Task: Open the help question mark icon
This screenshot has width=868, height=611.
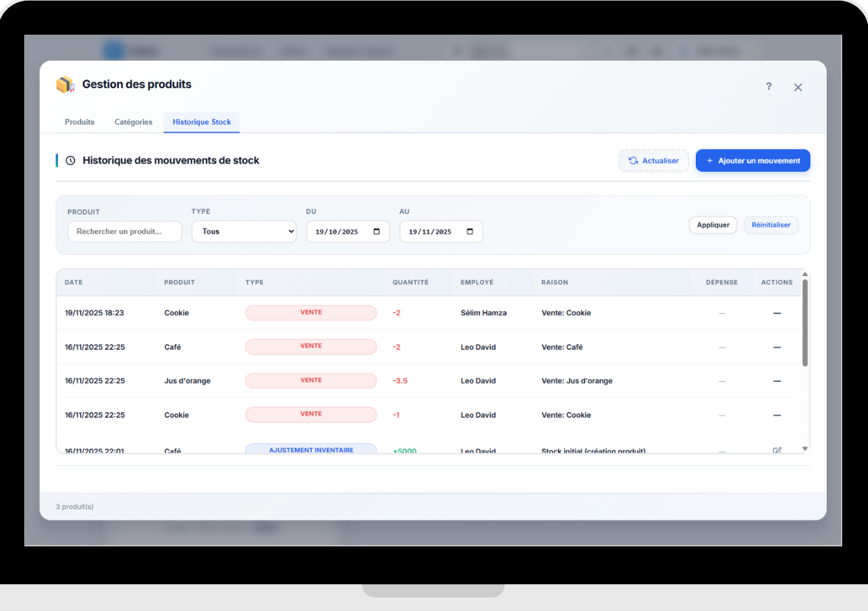Action: 769,86
